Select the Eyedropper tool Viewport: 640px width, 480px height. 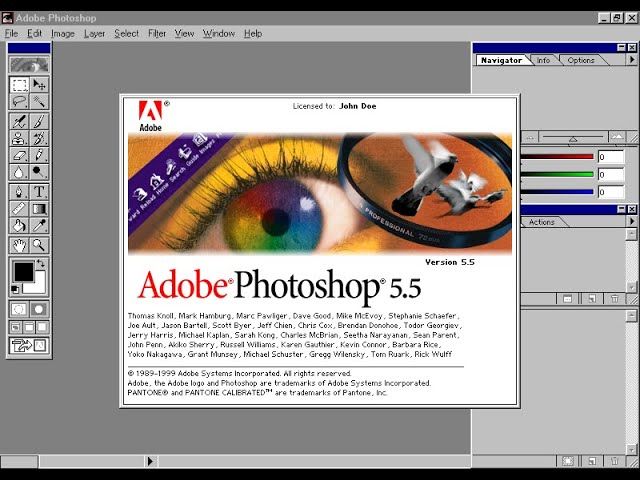(40, 225)
